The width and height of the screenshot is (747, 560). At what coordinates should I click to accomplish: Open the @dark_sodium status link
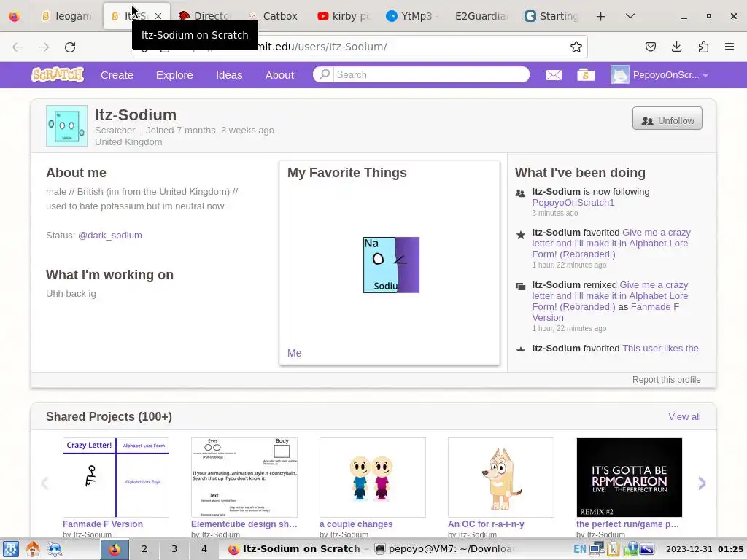pos(110,236)
